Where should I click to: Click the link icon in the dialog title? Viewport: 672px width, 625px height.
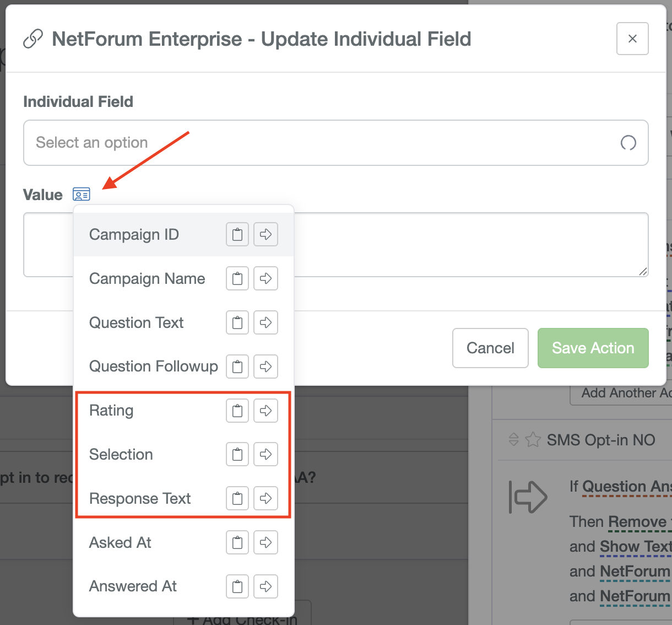click(x=33, y=39)
